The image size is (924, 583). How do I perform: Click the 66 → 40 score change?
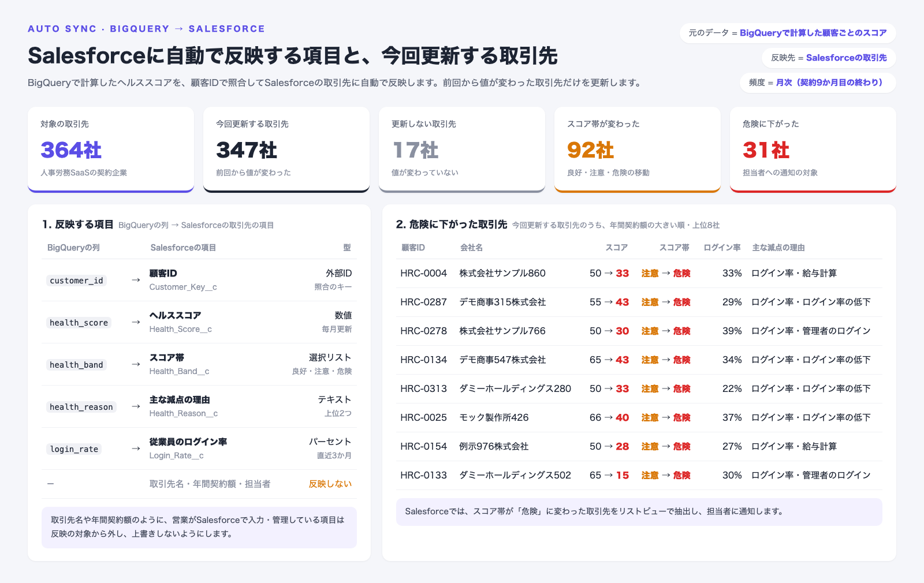[609, 417]
